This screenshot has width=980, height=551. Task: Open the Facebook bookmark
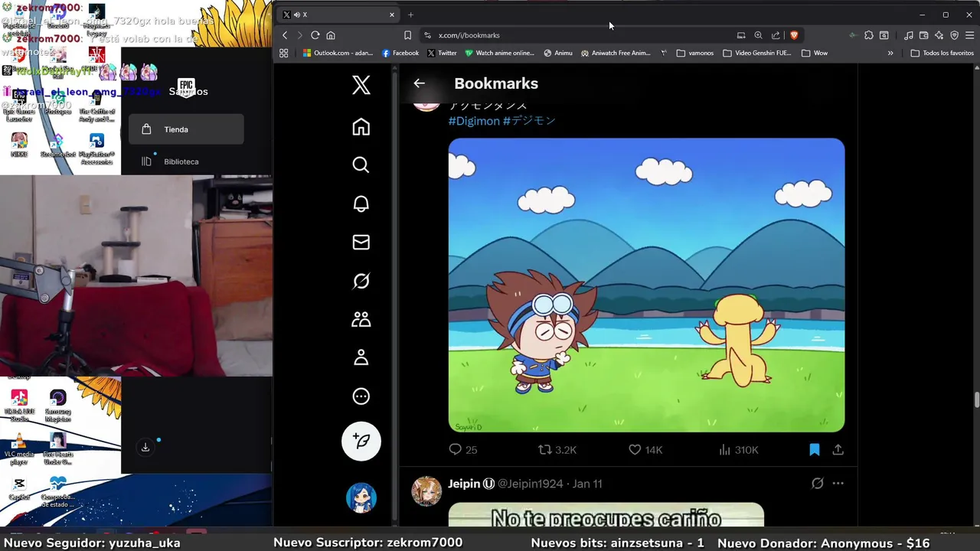tap(400, 53)
